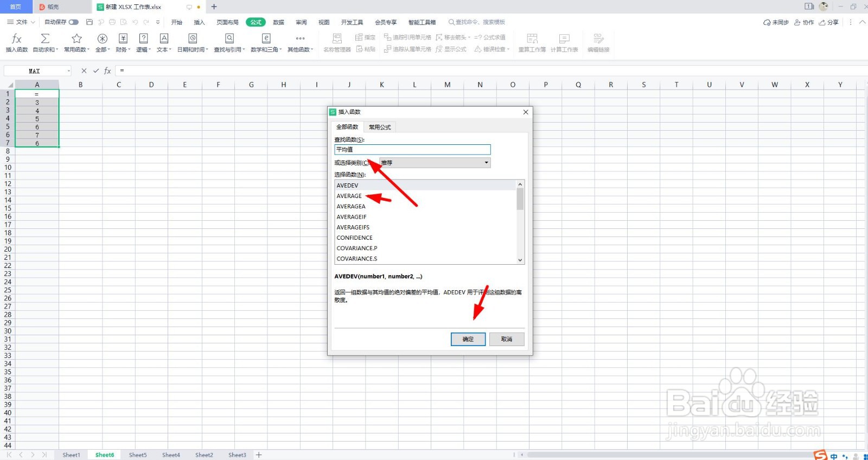Click the 查找命令 search box
This screenshot has height=460, width=868.
477,22
